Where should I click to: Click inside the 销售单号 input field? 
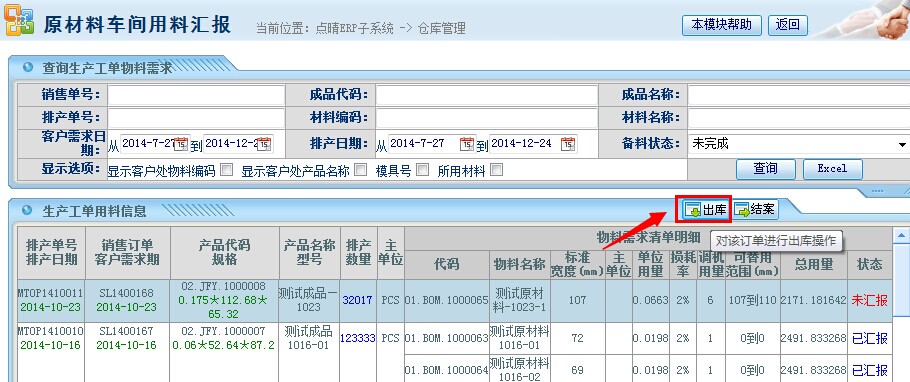click(196, 95)
